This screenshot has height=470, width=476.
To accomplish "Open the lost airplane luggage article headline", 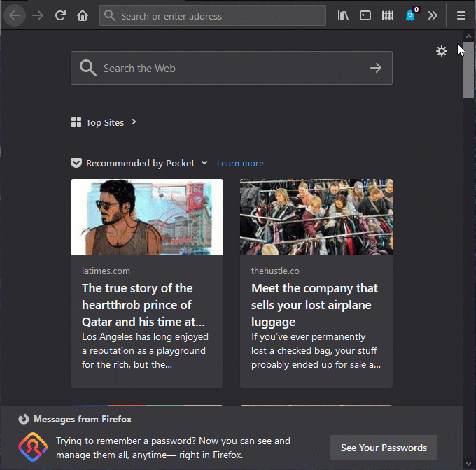I will coord(315,305).
